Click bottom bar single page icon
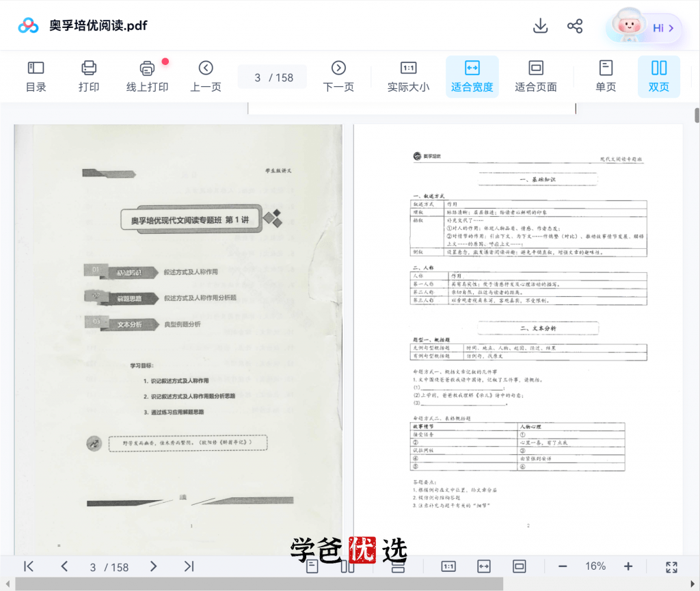Screen dimensions: 700x591 [312, 566]
